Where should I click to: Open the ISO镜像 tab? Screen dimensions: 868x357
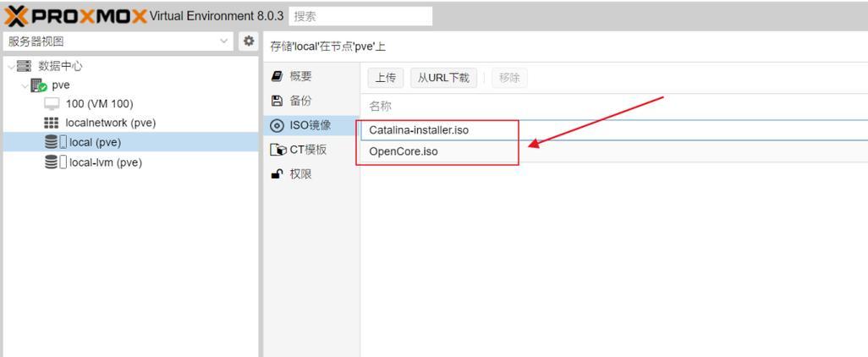[311, 126]
